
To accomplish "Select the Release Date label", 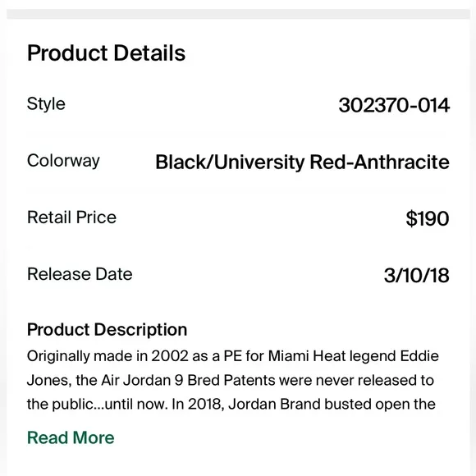I will (x=80, y=274).
